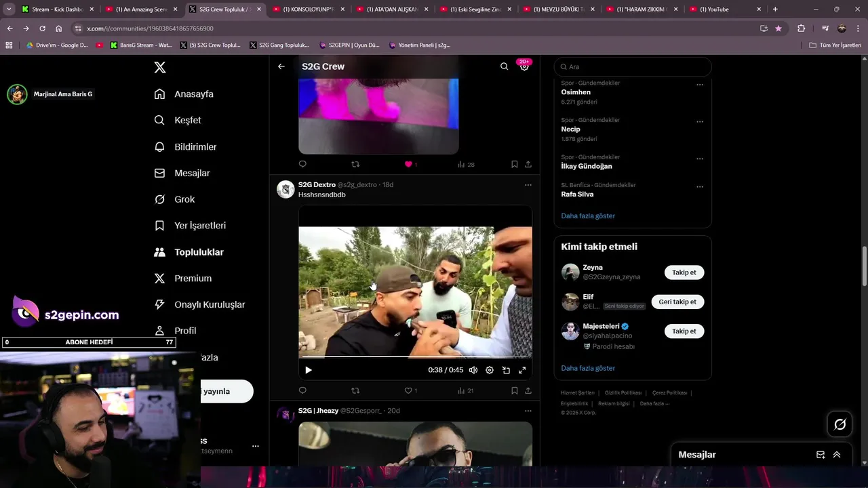Open Topluluklar in the sidebar

pos(189,252)
